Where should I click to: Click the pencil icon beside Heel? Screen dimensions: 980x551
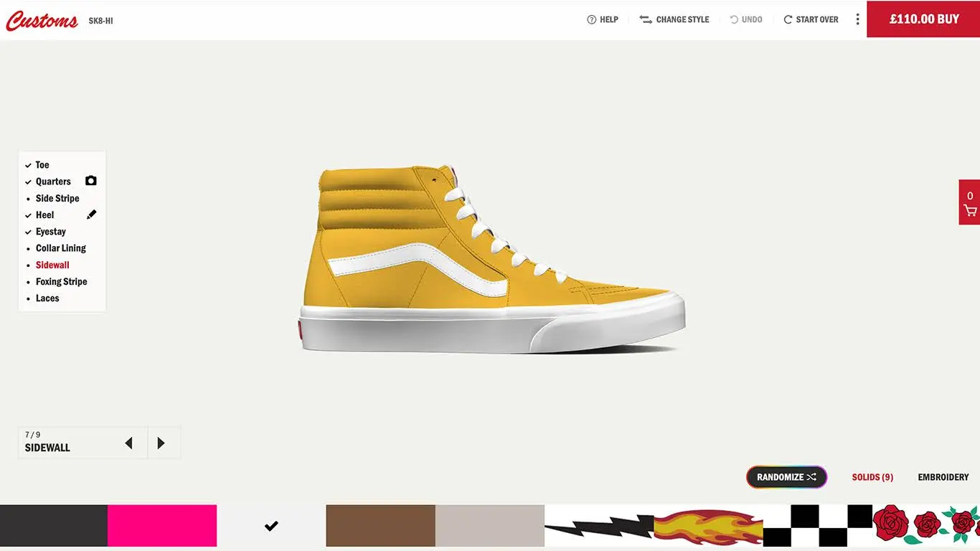pyautogui.click(x=92, y=214)
